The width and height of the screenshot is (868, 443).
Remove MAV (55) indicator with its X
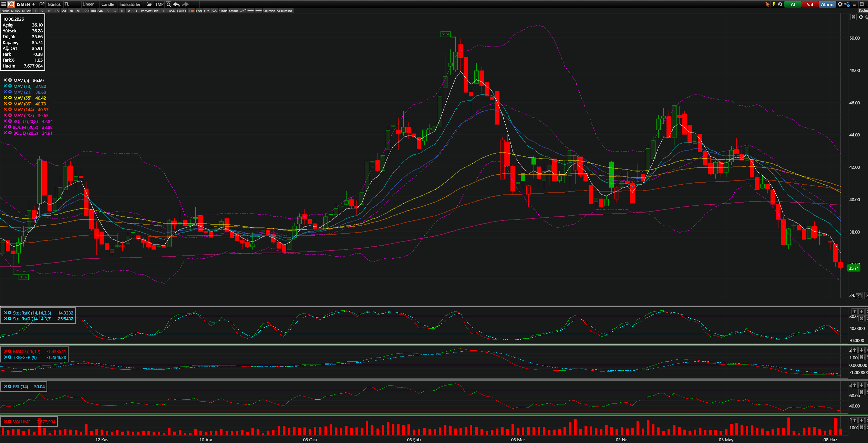[x=5, y=97]
